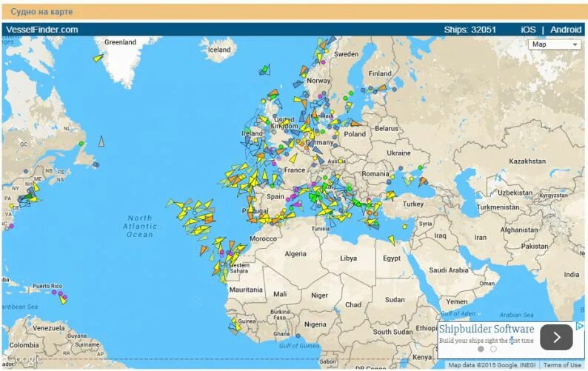Click the yellow ship marker on Turkey's northwest coast
The height and width of the screenshot is (371, 588).
(x=391, y=195)
